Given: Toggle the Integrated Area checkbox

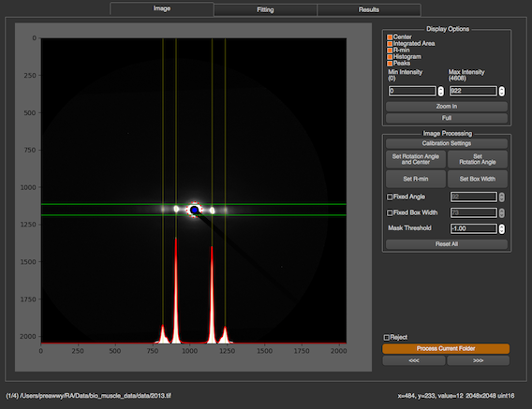Looking at the screenshot, I should (x=390, y=44).
